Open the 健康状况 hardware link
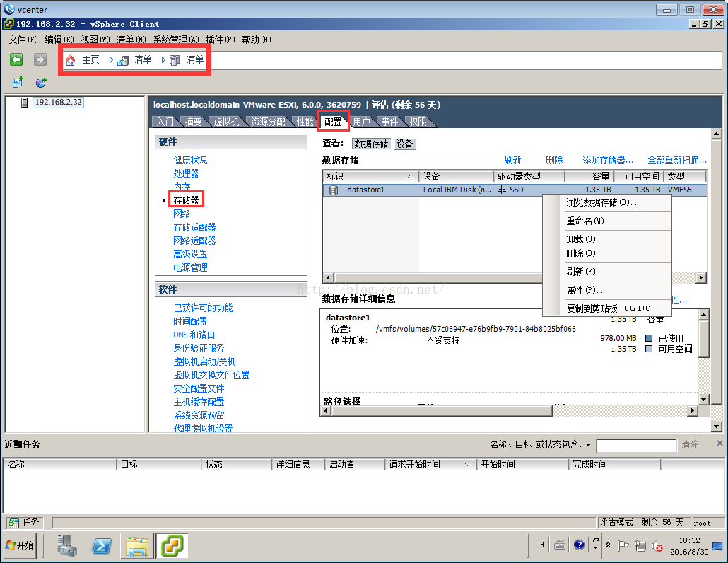The width and height of the screenshot is (728, 563). click(190, 161)
